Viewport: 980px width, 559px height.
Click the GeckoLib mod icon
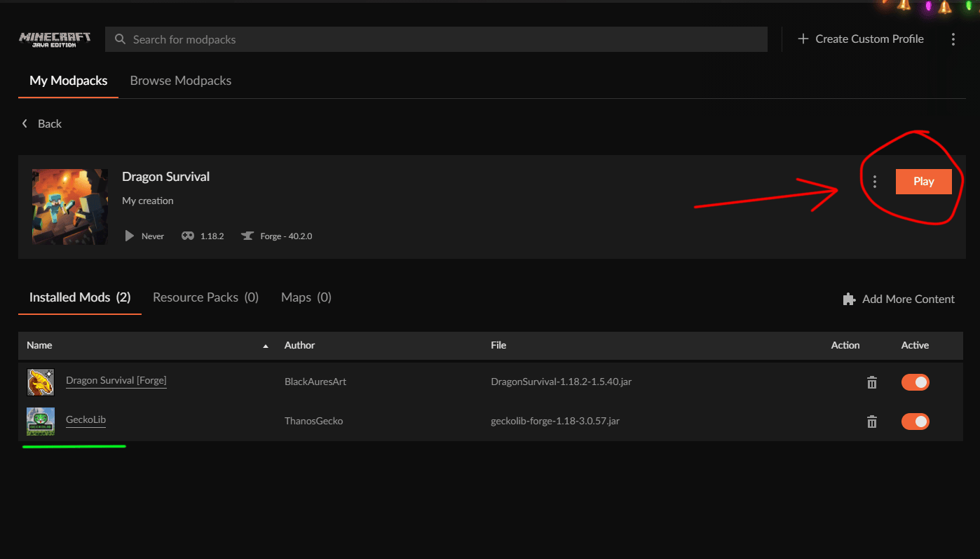coord(41,422)
